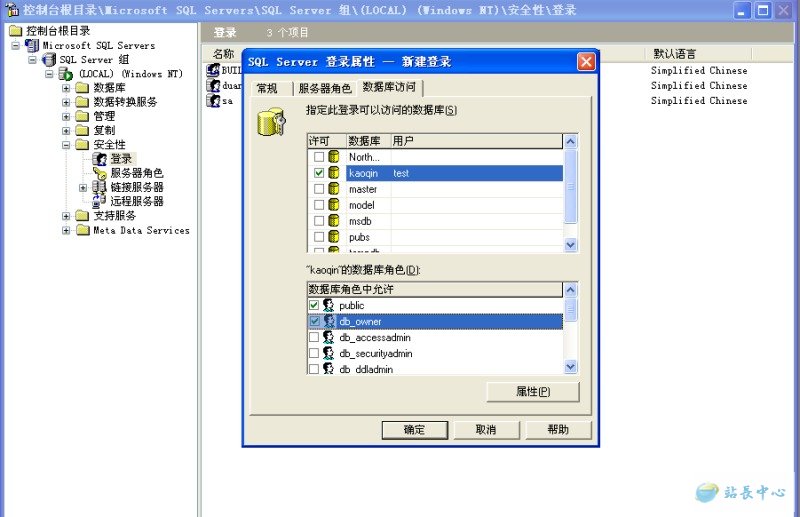This screenshot has width=800, height=517.
Task: Click the model database cylinder icon
Action: coord(334,205)
